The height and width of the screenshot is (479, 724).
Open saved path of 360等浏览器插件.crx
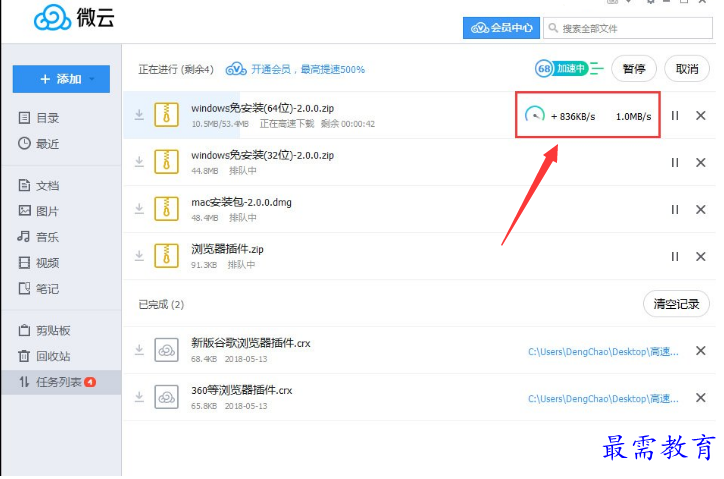point(603,399)
